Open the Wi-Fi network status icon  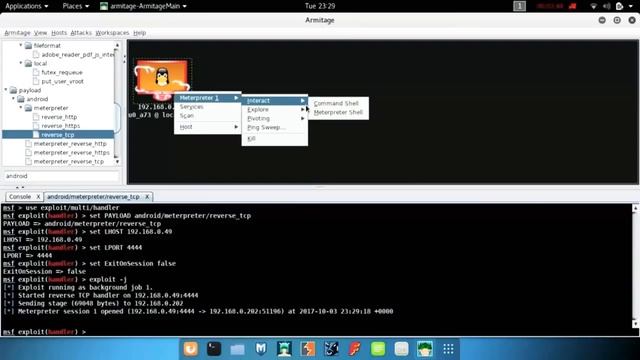point(594,6)
